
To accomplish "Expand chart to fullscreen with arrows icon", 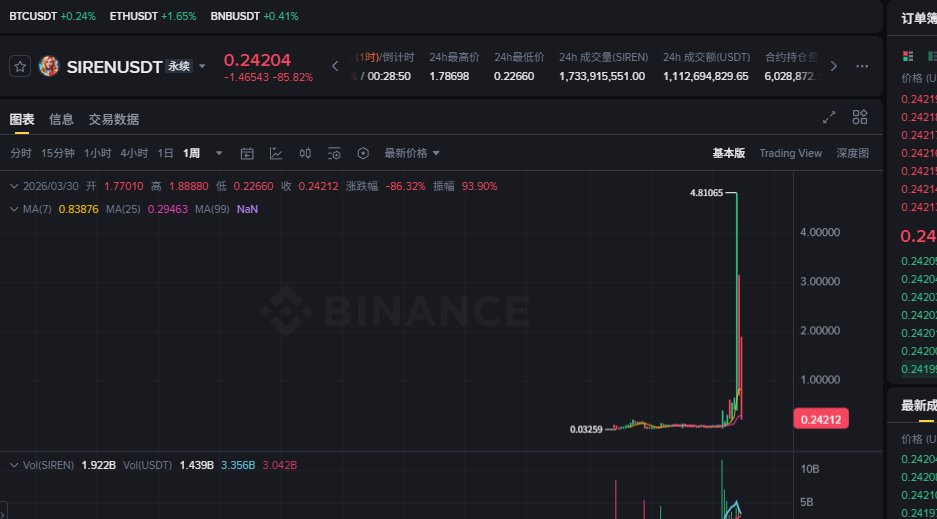I will (x=829, y=118).
